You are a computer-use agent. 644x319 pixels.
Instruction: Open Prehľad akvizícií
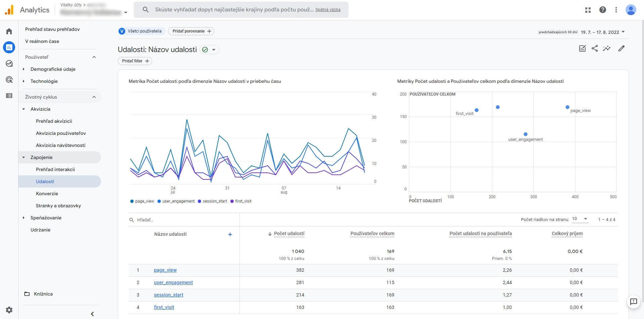54,121
